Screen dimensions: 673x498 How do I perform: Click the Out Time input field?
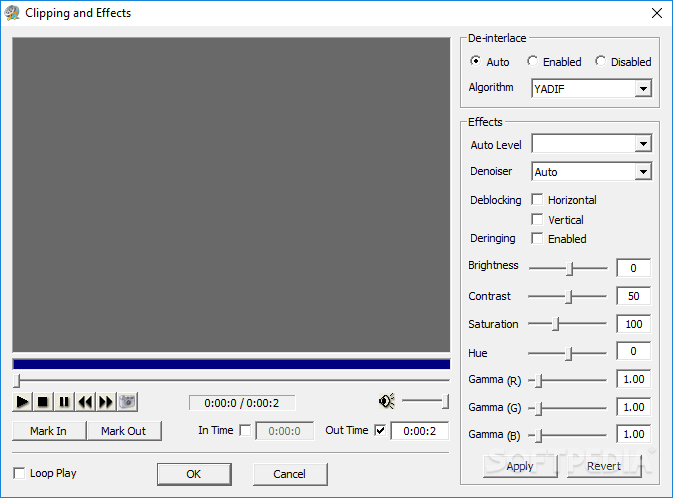(x=419, y=431)
